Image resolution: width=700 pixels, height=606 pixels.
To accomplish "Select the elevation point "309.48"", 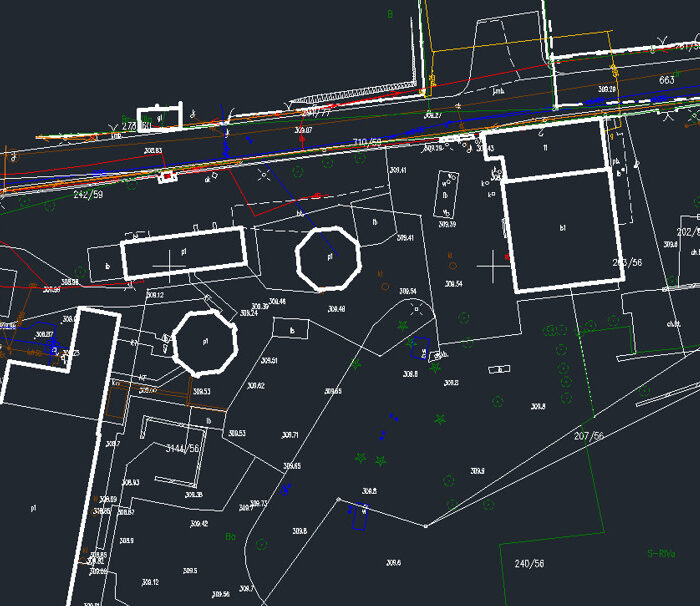I will (x=336, y=309).
